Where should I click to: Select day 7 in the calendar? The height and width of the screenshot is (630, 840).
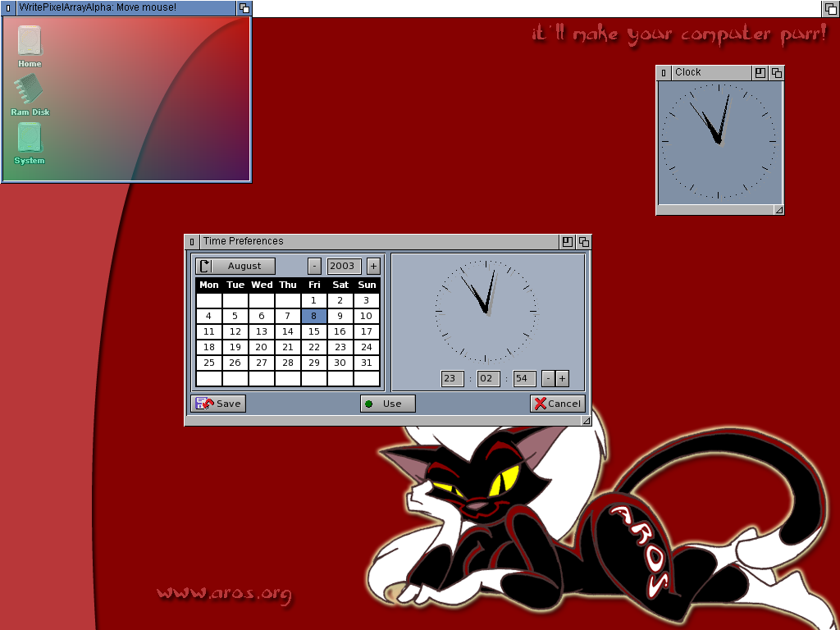tap(288, 316)
